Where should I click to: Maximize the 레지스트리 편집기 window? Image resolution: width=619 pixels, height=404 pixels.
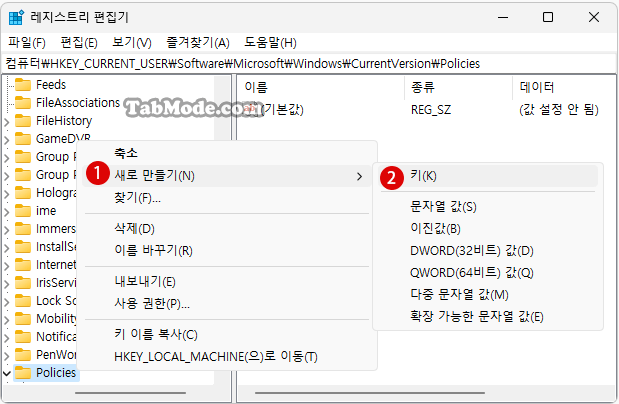(x=548, y=17)
